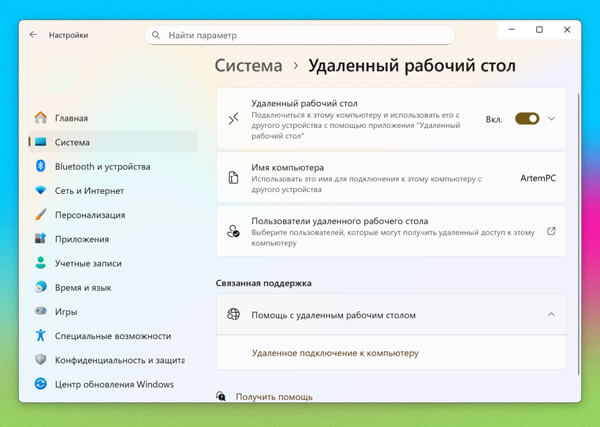This screenshot has height=427, width=600.
Task: Open Удаленное подключение к компьютеру link
Action: (x=335, y=353)
